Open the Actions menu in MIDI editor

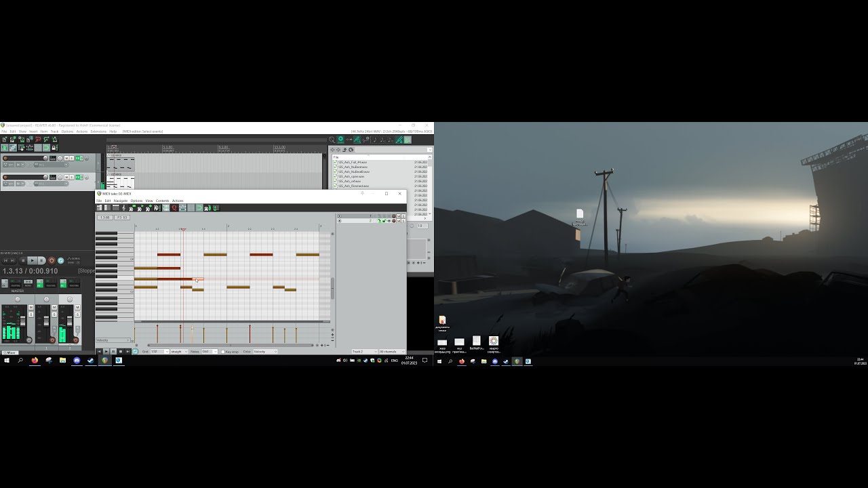[178, 201]
